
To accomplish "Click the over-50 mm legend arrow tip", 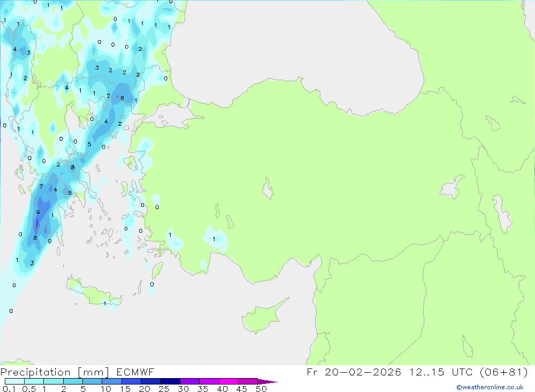I will pos(268,382).
